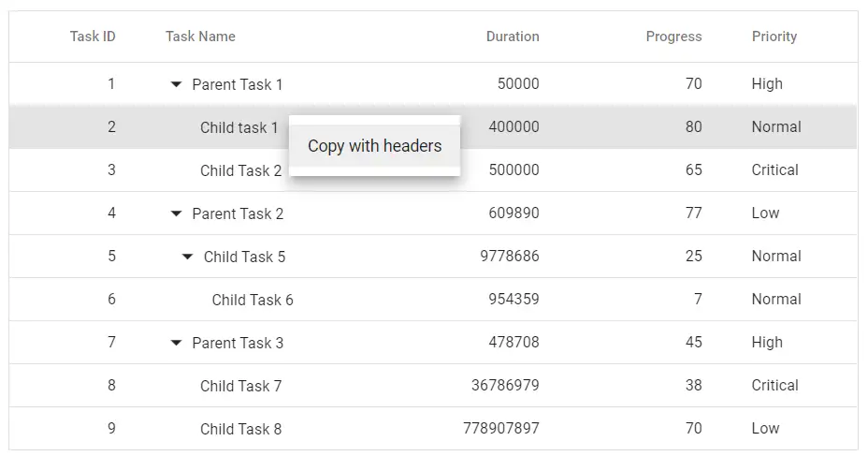Click the Low priority in Child Task 8 row

point(766,429)
